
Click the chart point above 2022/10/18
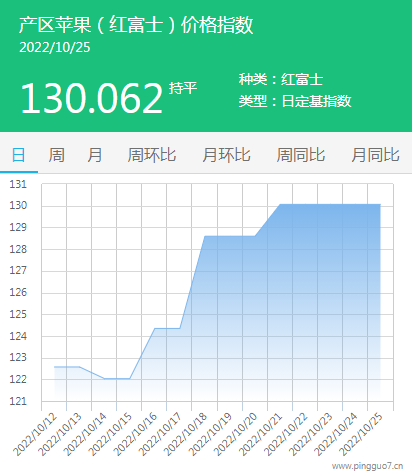pos(205,236)
